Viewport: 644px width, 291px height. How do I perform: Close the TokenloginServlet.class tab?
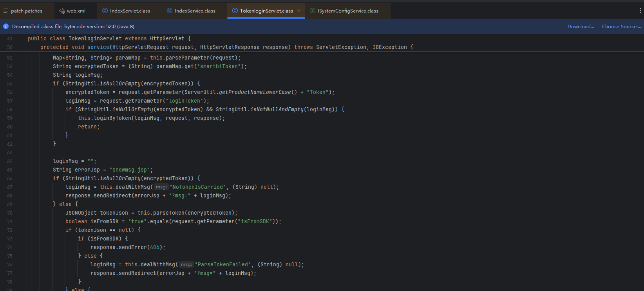[x=299, y=11]
